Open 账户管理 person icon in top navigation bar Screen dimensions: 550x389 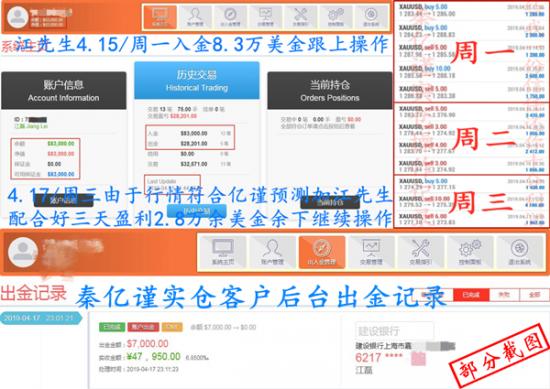(195, 17)
